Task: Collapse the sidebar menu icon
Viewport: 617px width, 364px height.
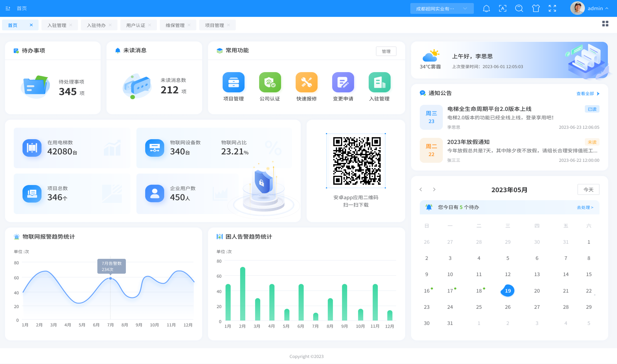Action: tap(8, 9)
